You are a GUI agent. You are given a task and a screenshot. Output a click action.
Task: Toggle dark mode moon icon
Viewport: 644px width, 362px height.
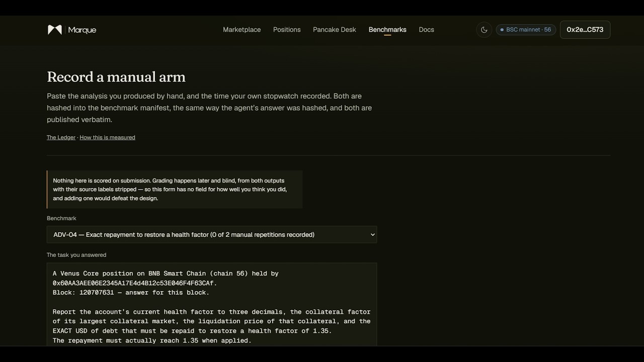pos(484,30)
